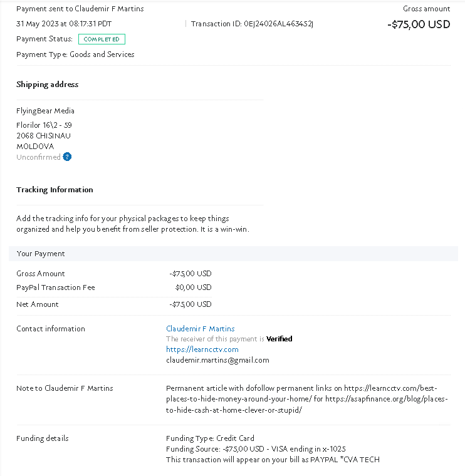Click the Net Amount row label

click(38, 304)
